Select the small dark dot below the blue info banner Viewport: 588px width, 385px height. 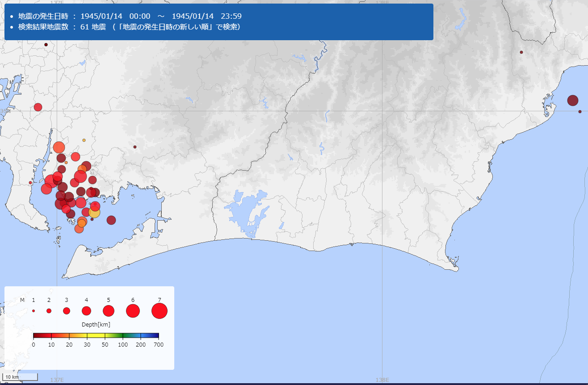(x=46, y=45)
